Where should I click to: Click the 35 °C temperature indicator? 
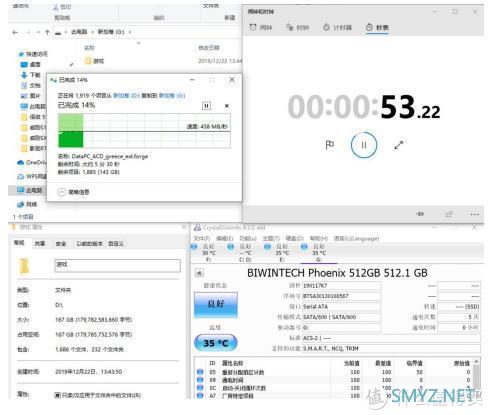(x=216, y=343)
